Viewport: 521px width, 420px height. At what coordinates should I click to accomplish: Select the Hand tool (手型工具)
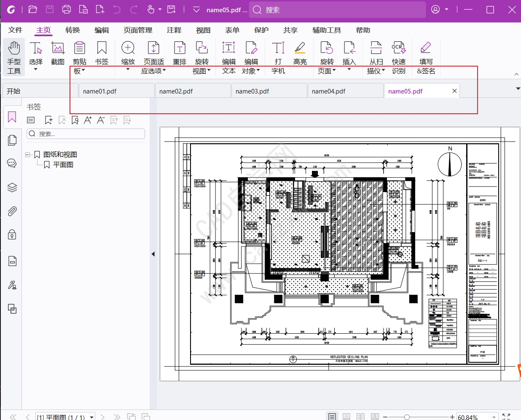pos(14,57)
